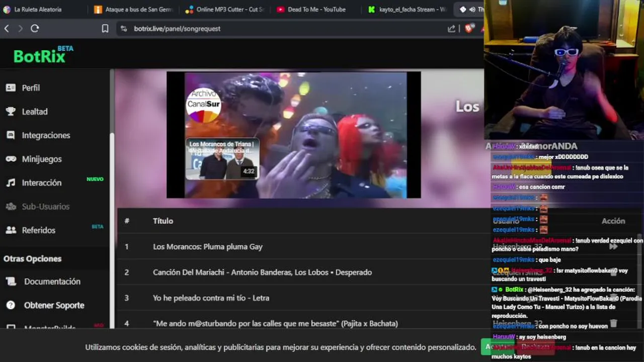Click the Lealtad trophy icon
Viewport: 644px width, 362px height.
(11, 112)
